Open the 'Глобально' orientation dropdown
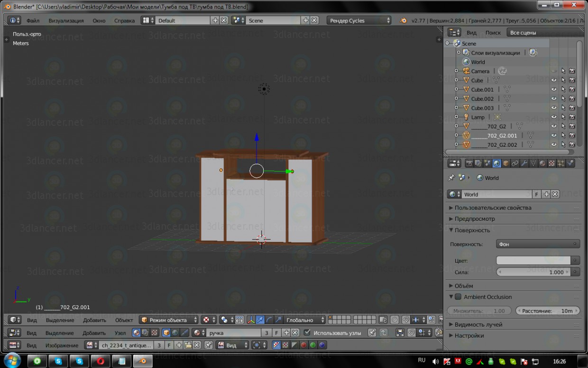The image size is (588, 368). click(305, 320)
